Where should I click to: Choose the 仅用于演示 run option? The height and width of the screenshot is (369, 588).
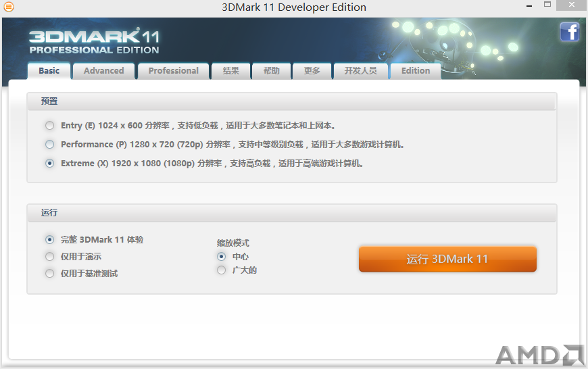(x=49, y=257)
